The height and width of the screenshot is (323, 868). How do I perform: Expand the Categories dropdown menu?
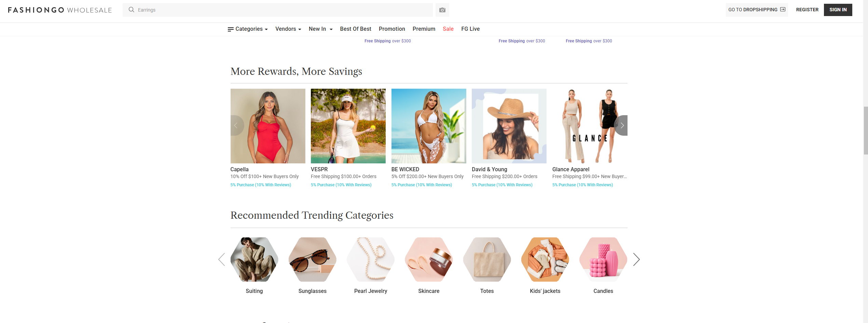coord(248,29)
